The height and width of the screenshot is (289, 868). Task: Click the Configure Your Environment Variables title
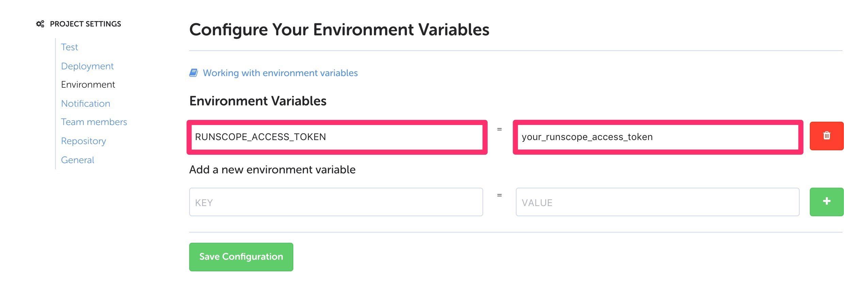339,30
